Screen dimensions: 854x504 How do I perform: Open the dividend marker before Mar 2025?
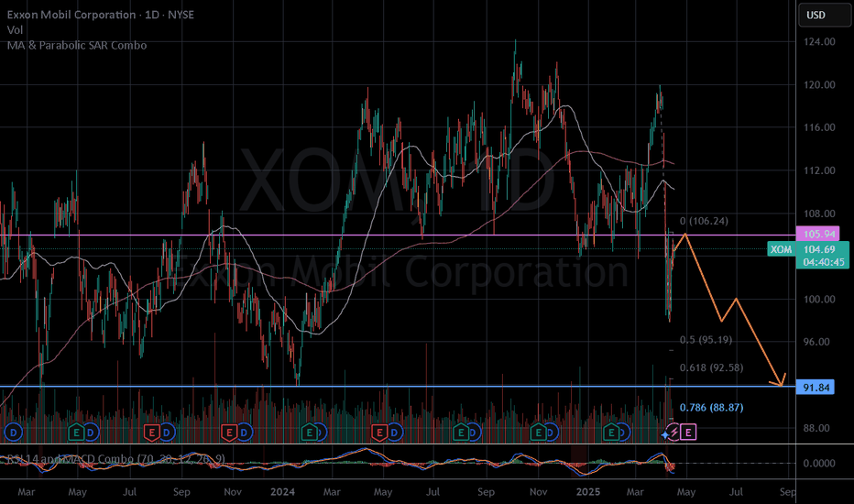[x=624, y=433]
